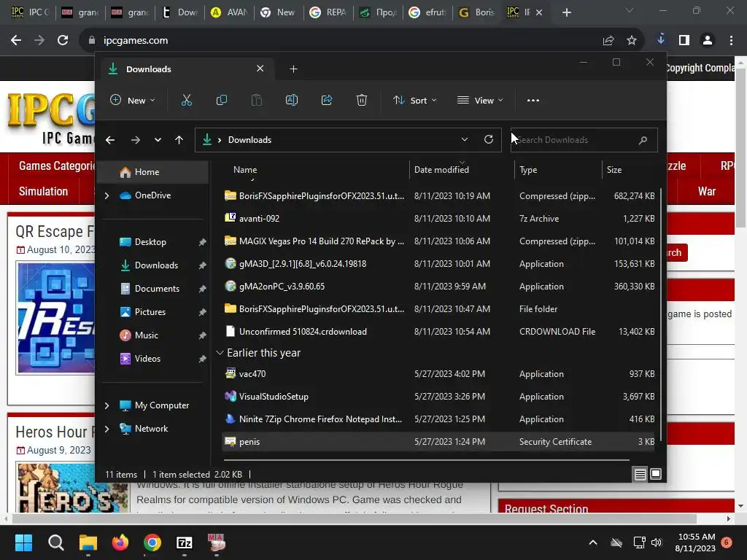Go back in File Explorer
This screenshot has width=747, height=560.
pos(110,140)
